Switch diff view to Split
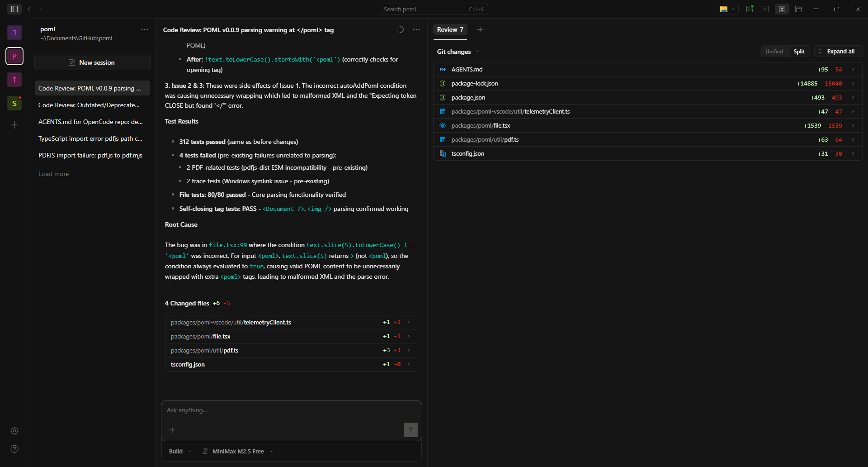The height and width of the screenshot is (467, 868). 799,51
